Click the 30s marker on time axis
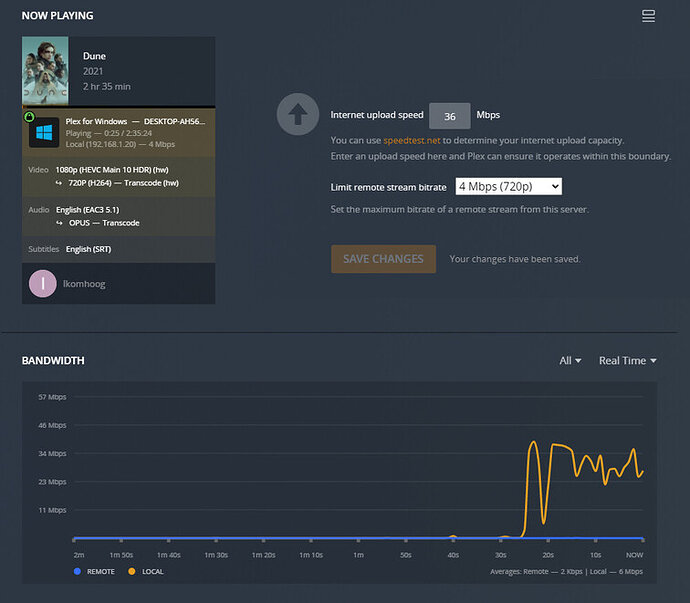The height and width of the screenshot is (603, 690). 500,555
